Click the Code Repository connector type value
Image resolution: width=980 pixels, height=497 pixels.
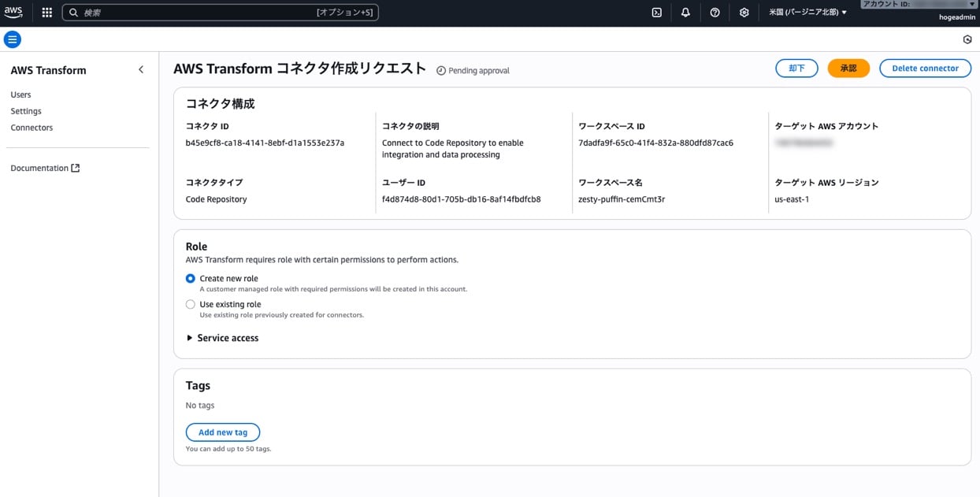pyautogui.click(x=217, y=199)
